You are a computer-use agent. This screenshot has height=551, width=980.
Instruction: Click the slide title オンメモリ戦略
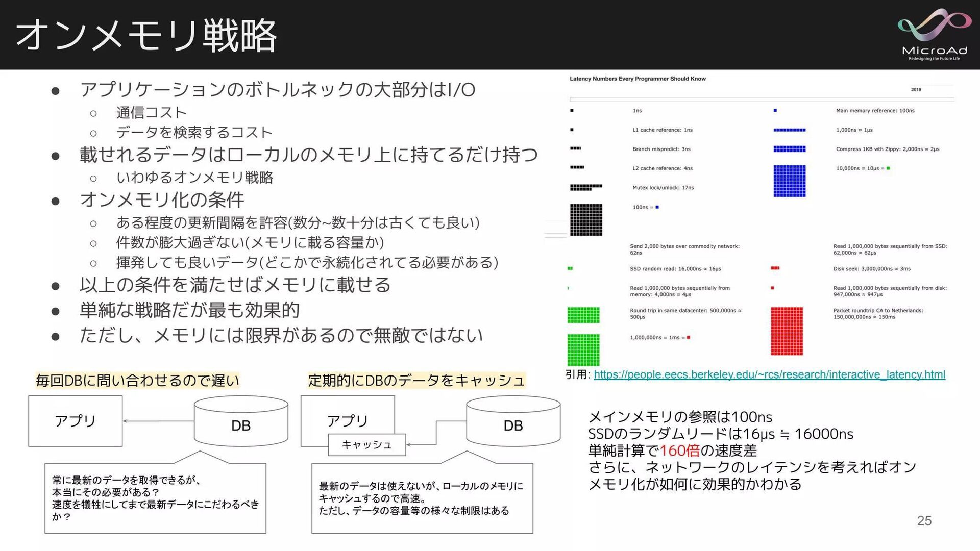pyautogui.click(x=146, y=36)
